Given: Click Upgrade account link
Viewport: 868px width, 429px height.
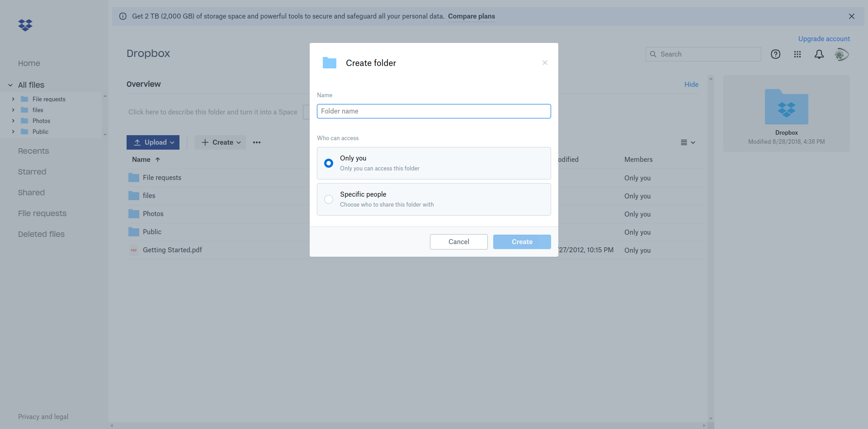Looking at the screenshot, I should 824,39.
